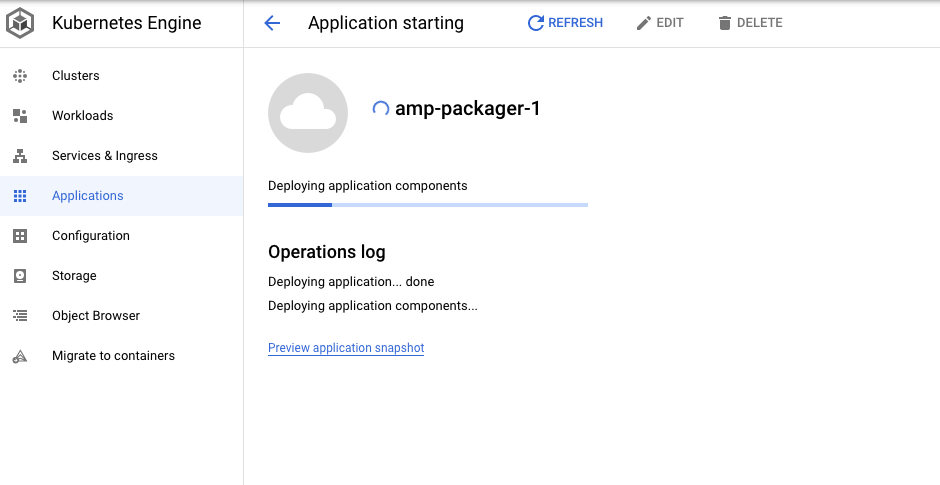Click the gray cloud application thumbnail
The image size is (940, 485).
[x=308, y=113]
